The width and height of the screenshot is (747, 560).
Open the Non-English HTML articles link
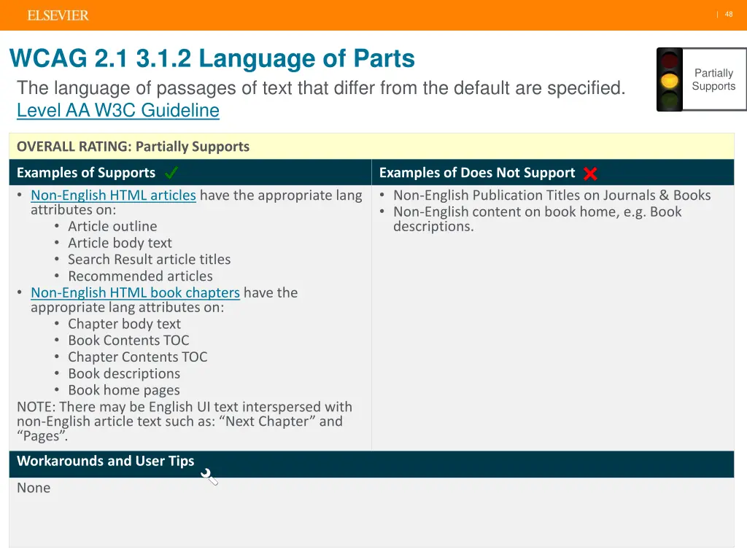coord(113,195)
